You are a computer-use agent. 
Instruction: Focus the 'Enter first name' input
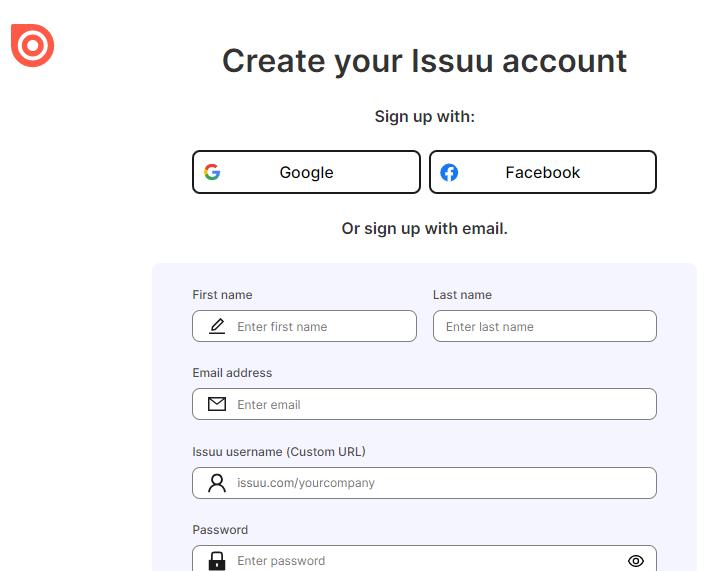click(x=320, y=326)
